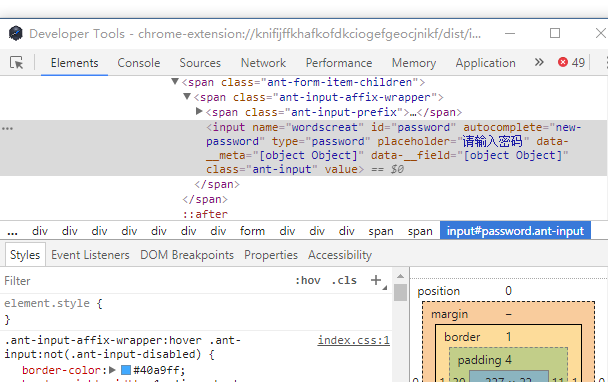The image size is (608, 382).
Task: Open the Accessibility sub-tab
Action: [340, 255]
